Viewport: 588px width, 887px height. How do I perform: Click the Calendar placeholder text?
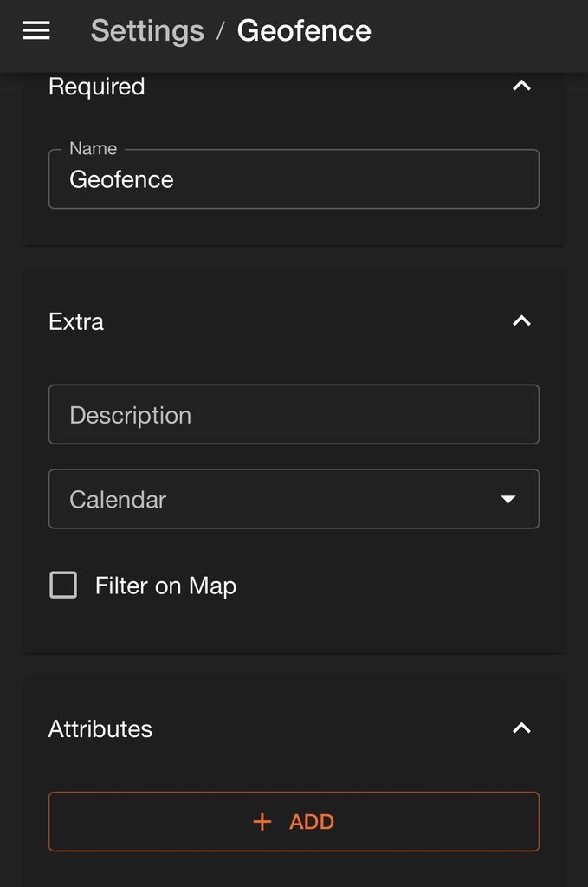[x=118, y=500]
